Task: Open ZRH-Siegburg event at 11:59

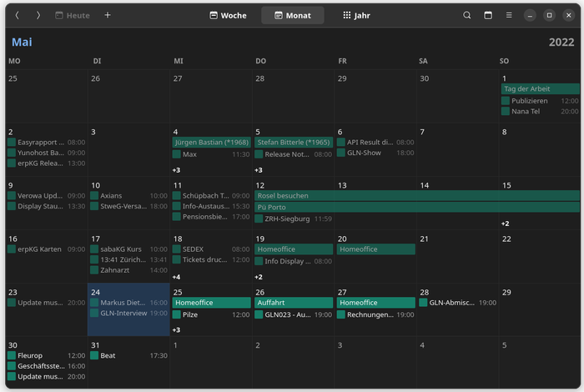Action: pyautogui.click(x=294, y=219)
